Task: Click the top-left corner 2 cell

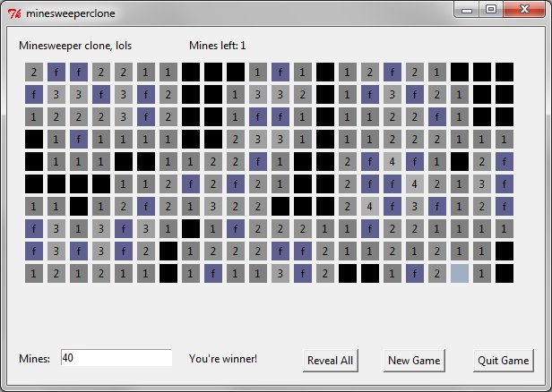Action: [34, 72]
